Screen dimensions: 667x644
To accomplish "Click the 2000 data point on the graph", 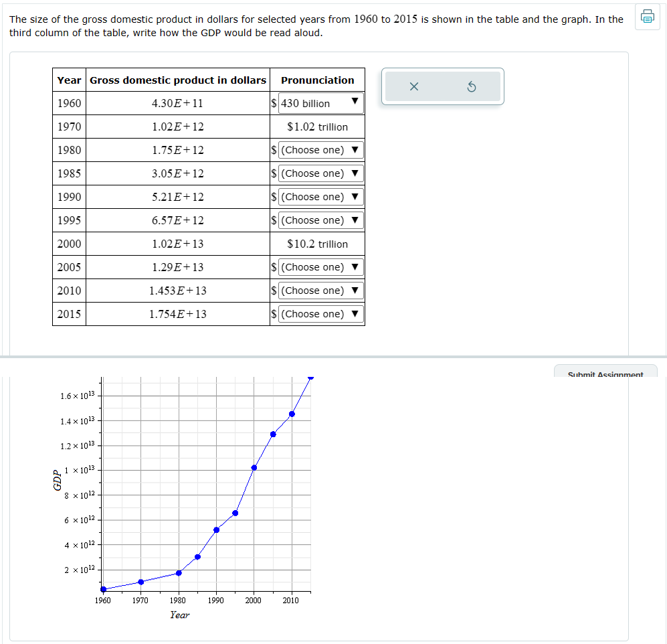I will click(x=254, y=467).
